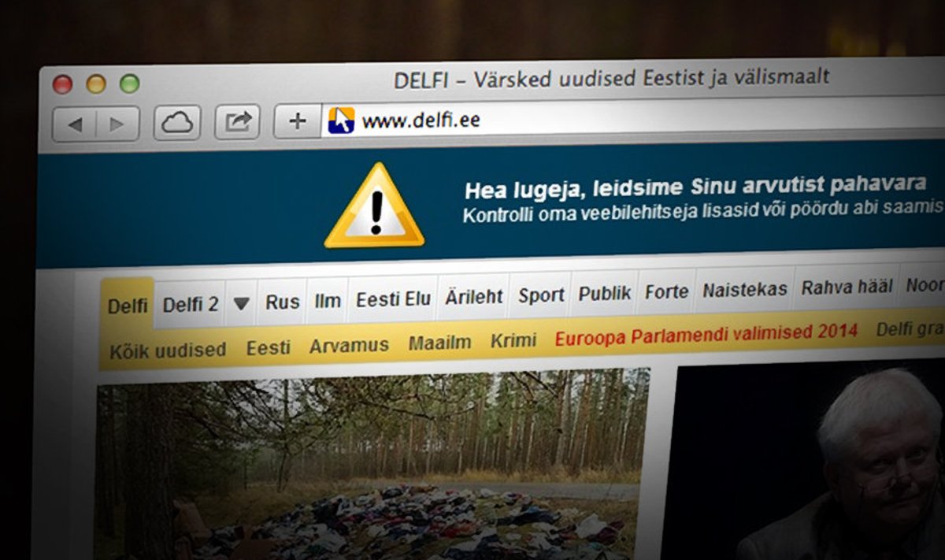Click the Eesti submenu link
Image resolution: width=945 pixels, height=560 pixels.
tap(269, 347)
